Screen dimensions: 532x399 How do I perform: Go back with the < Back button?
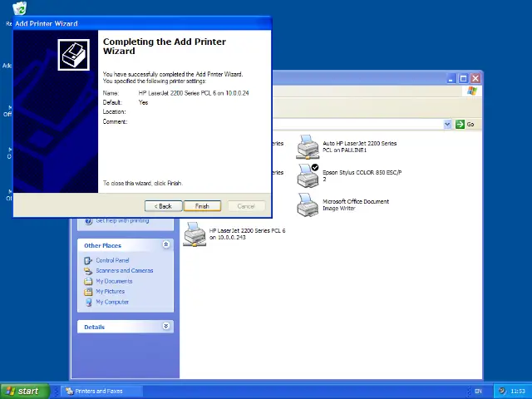(163, 206)
